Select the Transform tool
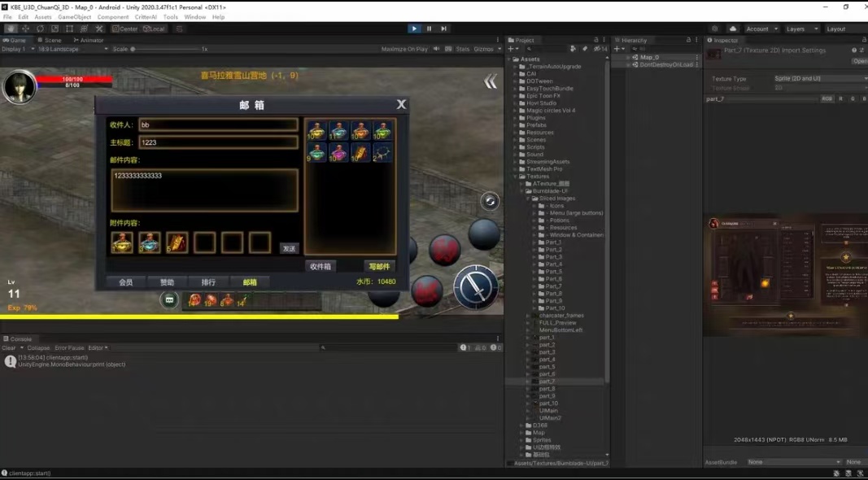 [x=84, y=28]
